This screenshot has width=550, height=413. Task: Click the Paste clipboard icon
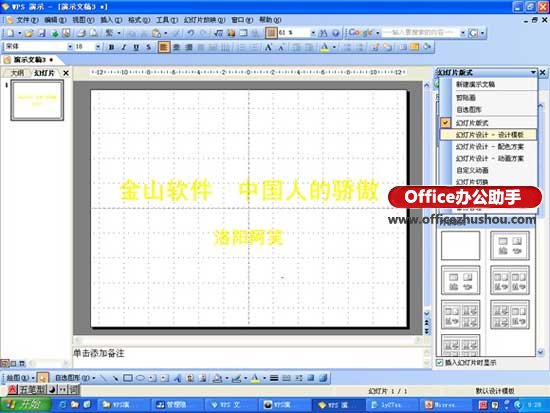[x=156, y=33]
